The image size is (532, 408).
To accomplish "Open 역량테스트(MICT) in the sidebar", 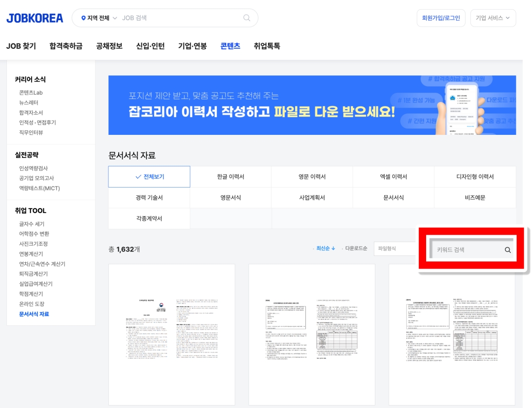I will click(39, 188).
